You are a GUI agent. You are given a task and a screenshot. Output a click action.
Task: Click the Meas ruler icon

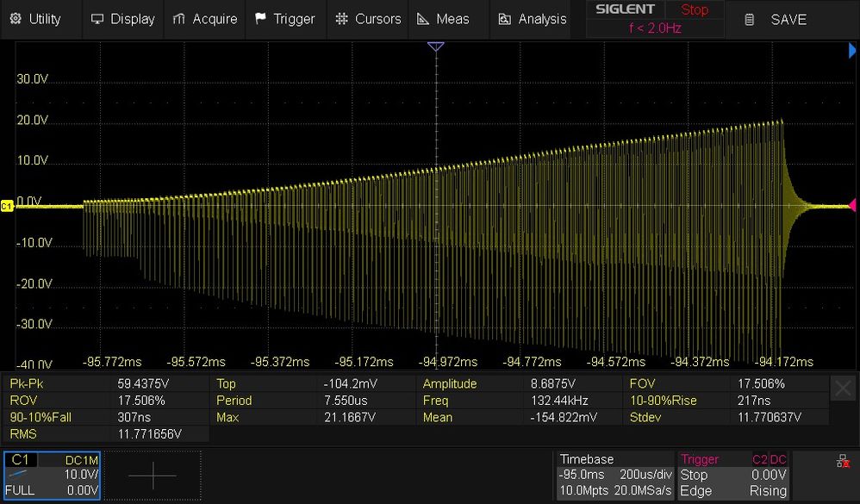point(423,19)
